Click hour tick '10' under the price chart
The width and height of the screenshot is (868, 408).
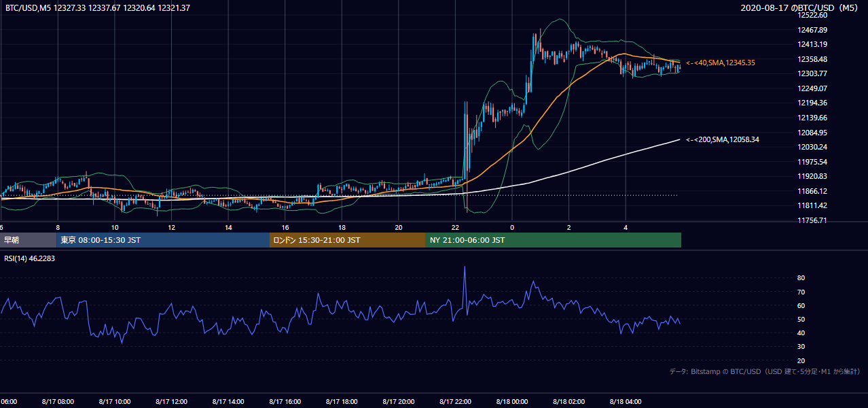click(115, 227)
